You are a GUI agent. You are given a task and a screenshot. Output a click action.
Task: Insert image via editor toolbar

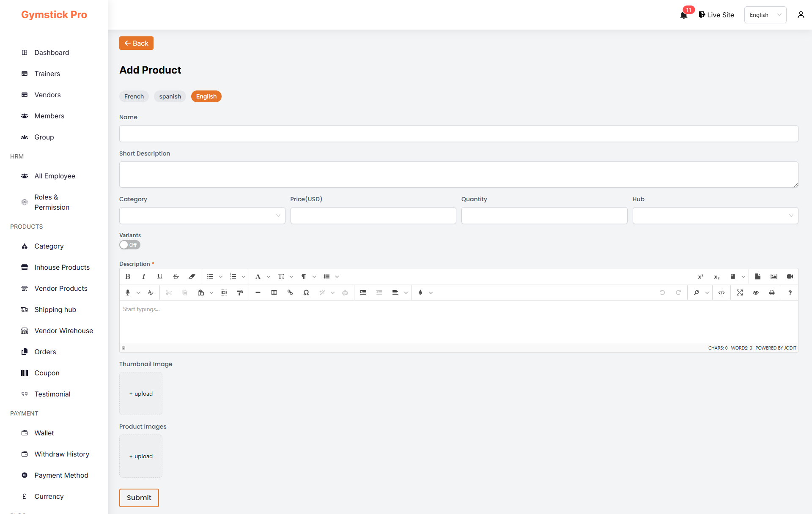(774, 276)
